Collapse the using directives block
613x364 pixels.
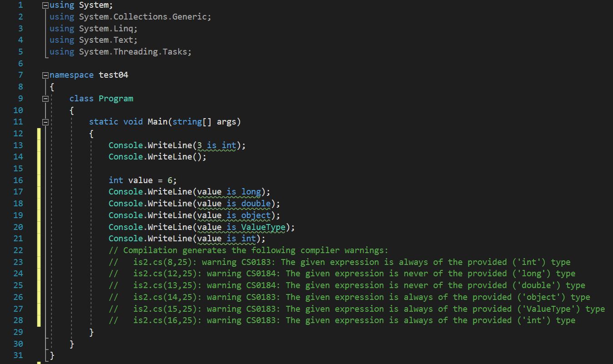pyautogui.click(x=45, y=5)
